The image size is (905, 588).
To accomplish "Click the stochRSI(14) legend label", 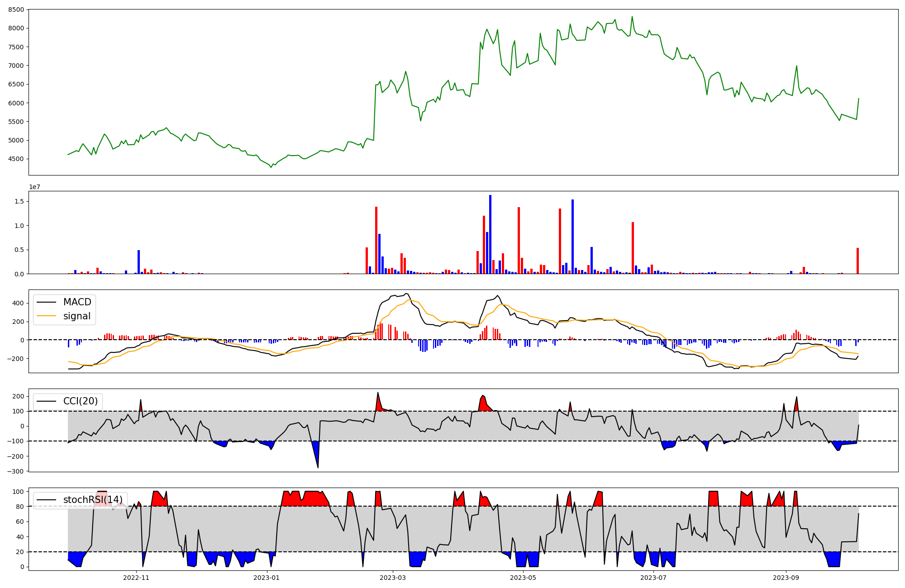I will (x=93, y=500).
